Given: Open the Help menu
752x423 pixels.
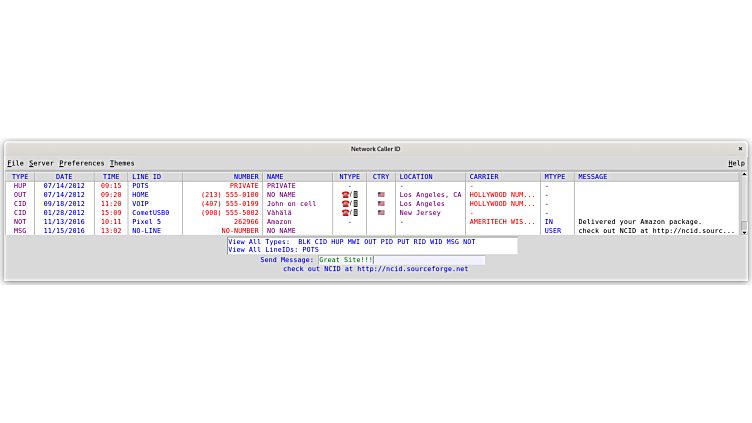Looking at the screenshot, I should (x=736, y=163).
